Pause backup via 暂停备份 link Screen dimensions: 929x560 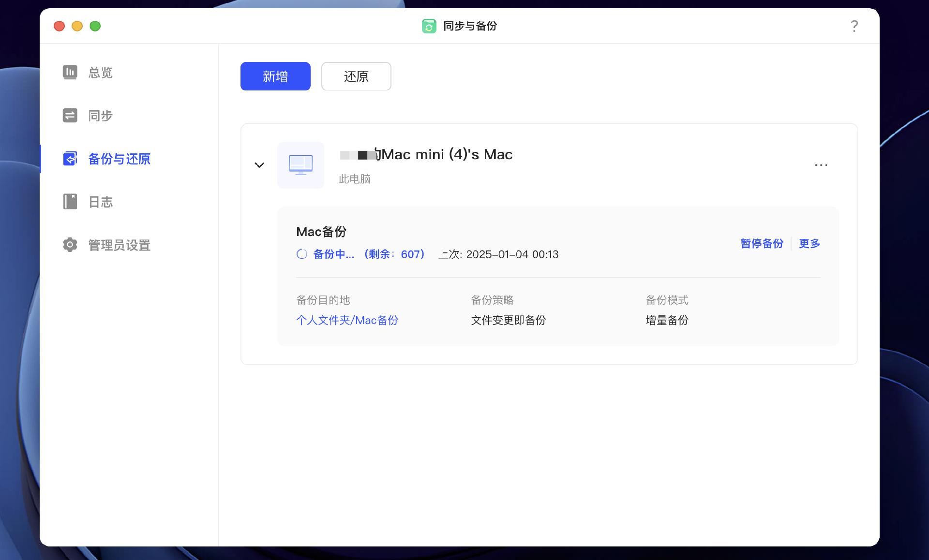(762, 243)
